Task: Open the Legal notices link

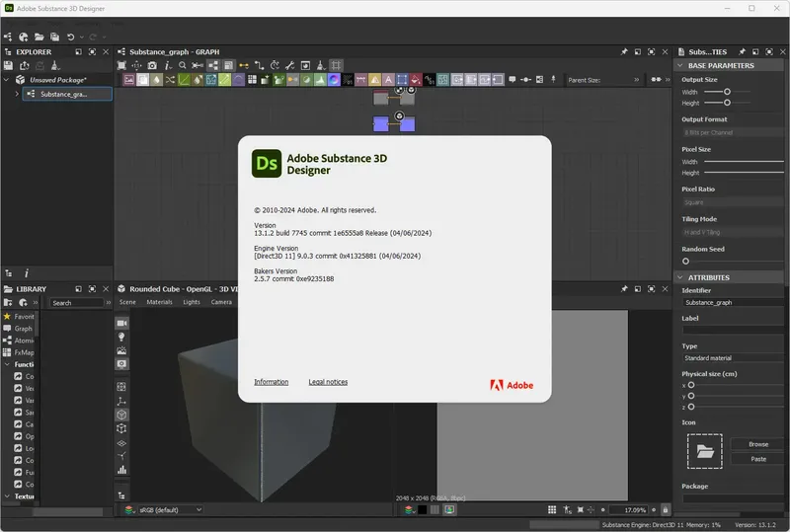Action: click(x=328, y=382)
